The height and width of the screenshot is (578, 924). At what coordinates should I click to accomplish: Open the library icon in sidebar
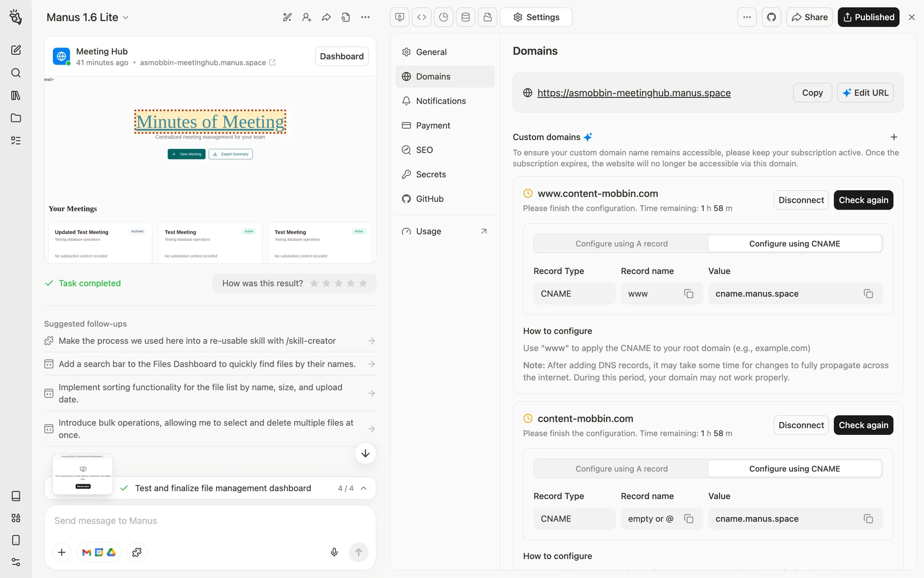[x=16, y=95]
